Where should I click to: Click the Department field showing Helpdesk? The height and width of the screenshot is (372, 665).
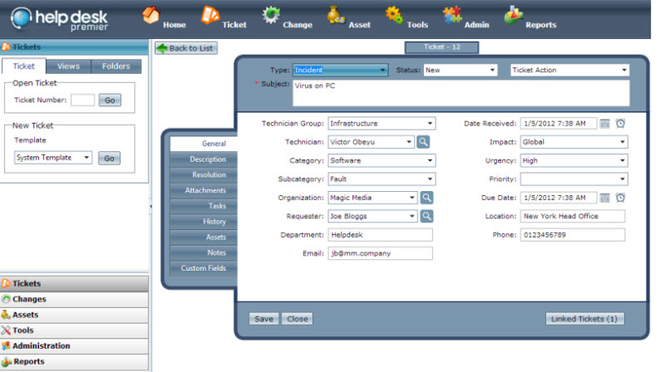coord(380,235)
